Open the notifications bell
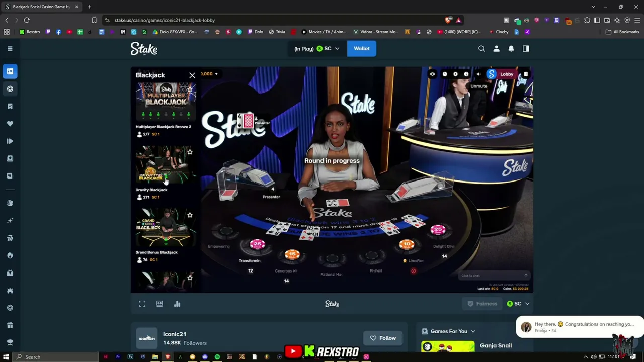 click(x=511, y=49)
